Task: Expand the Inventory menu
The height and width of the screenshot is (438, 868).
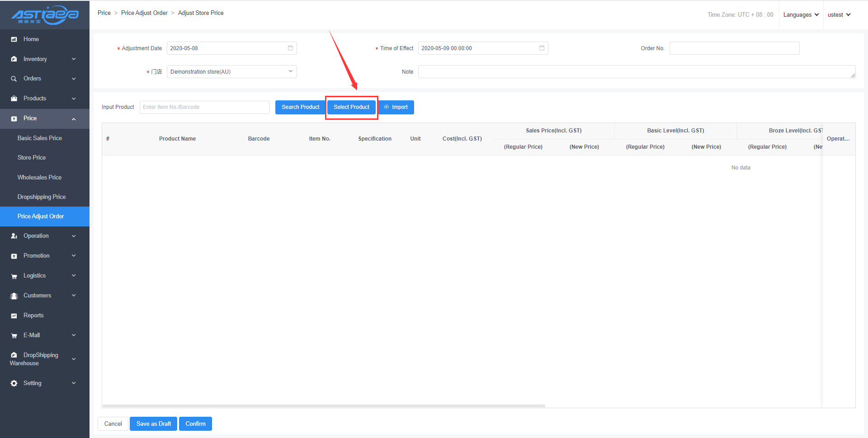Action: (x=44, y=59)
